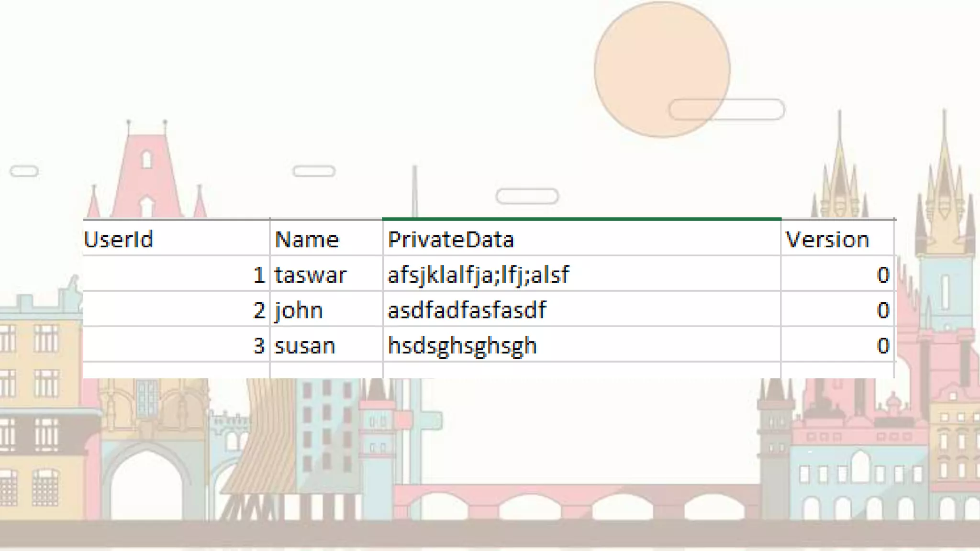Select Version cell in john row
Image resolution: width=980 pixels, height=551 pixels.
(x=837, y=309)
